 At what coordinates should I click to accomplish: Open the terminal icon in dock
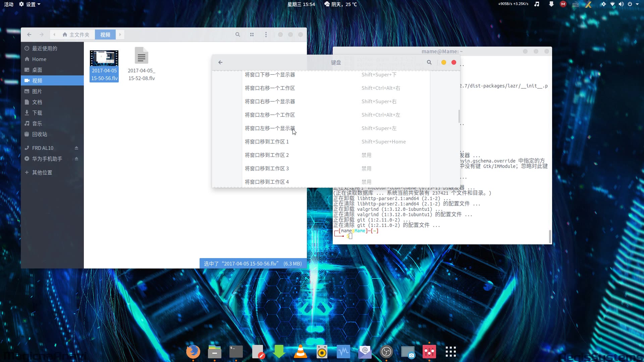pos(236,352)
